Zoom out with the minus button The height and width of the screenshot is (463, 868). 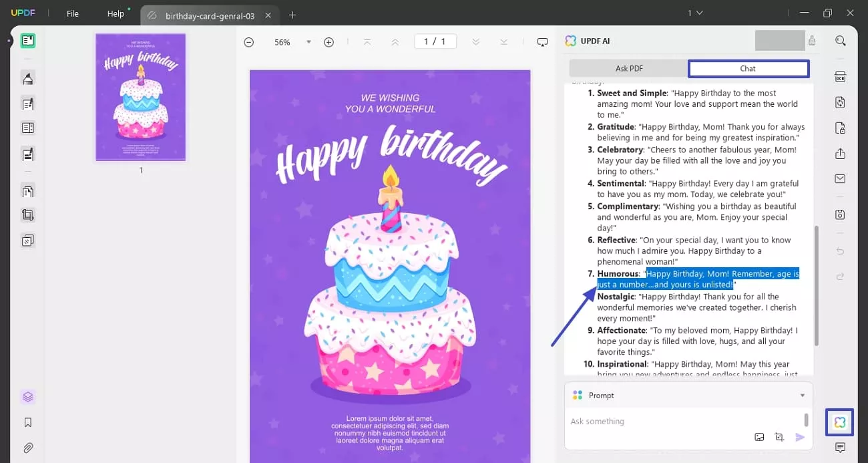(x=248, y=42)
